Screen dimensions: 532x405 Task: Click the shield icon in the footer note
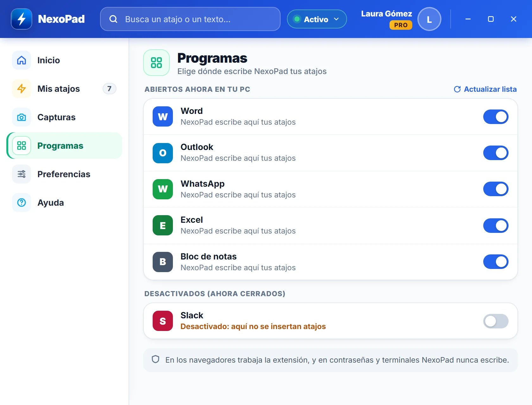coord(155,359)
